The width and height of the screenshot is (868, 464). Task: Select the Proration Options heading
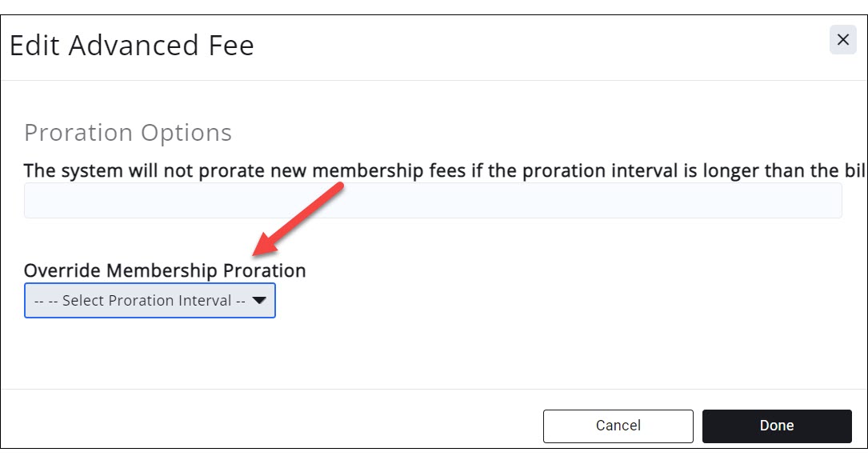[x=128, y=133]
